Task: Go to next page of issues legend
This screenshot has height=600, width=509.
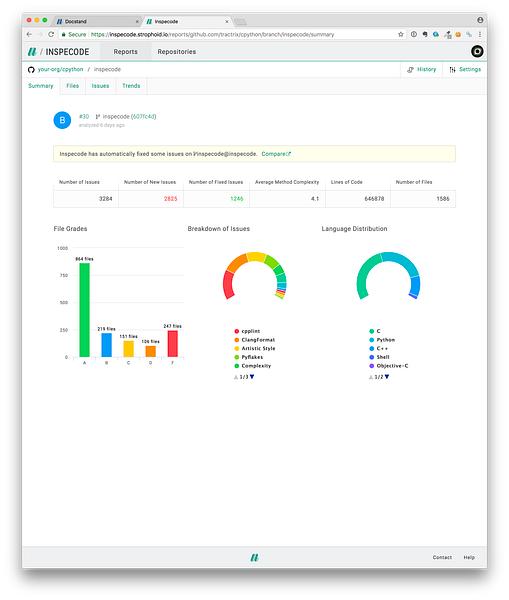Action: 252,377
